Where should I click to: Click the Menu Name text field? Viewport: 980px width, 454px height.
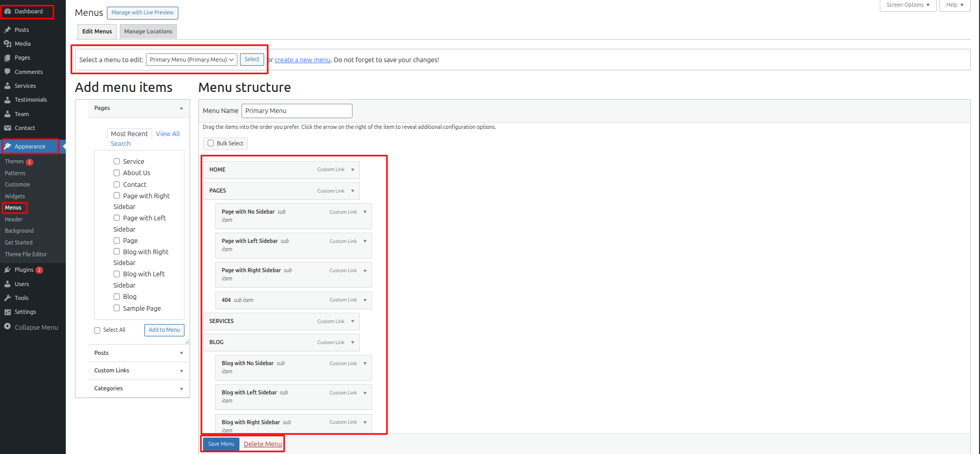coord(297,111)
